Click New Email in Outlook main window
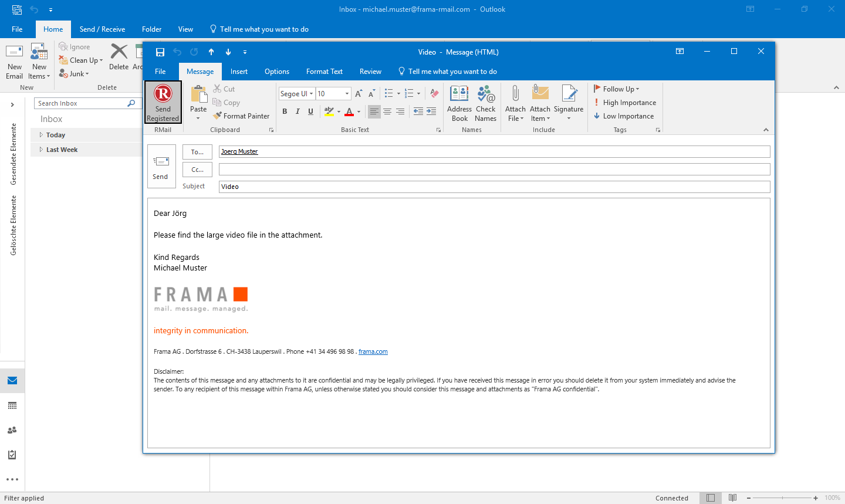 tap(15, 62)
